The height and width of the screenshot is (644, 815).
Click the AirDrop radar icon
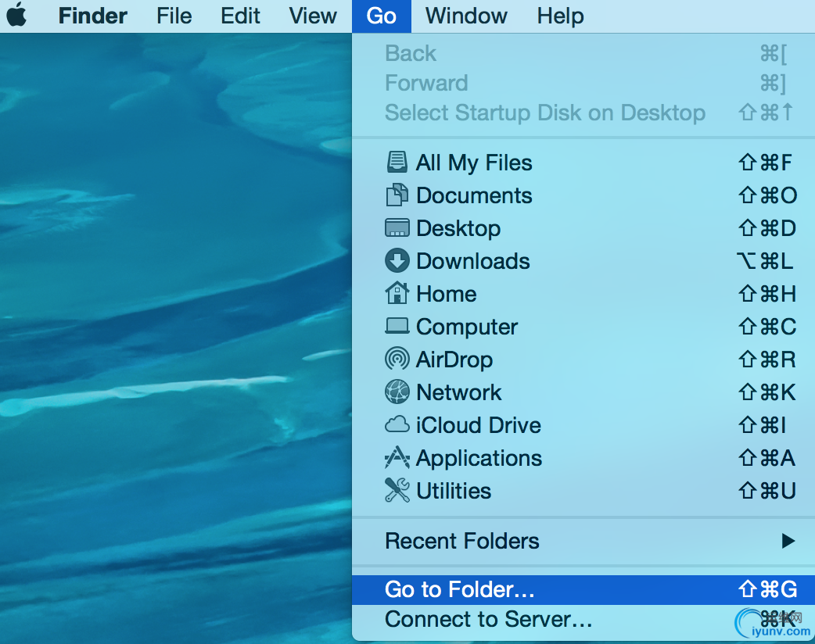click(x=397, y=359)
